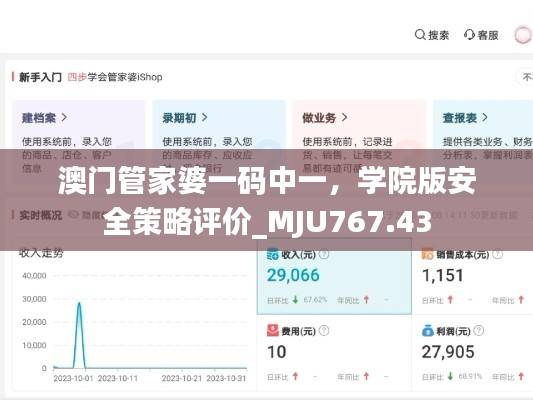Screen dimensions: 533x400
Task: Click the magnifier search icon
Action: click(420, 35)
